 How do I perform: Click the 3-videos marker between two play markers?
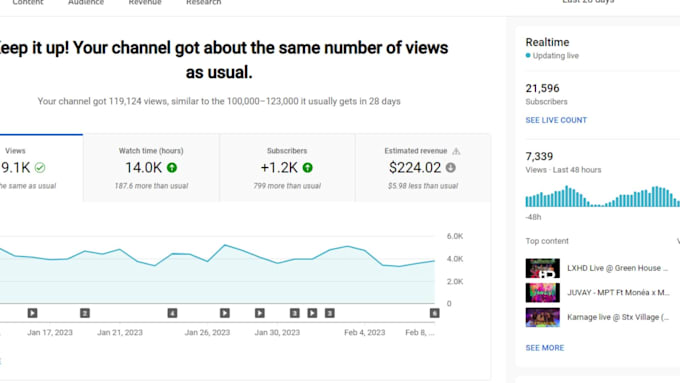pos(294,313)
